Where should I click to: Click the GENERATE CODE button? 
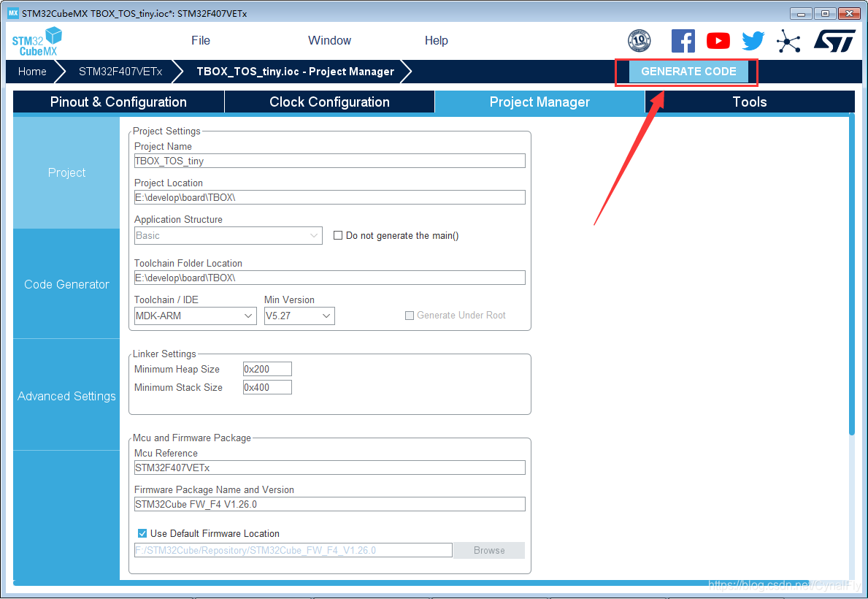click(688, 72)
